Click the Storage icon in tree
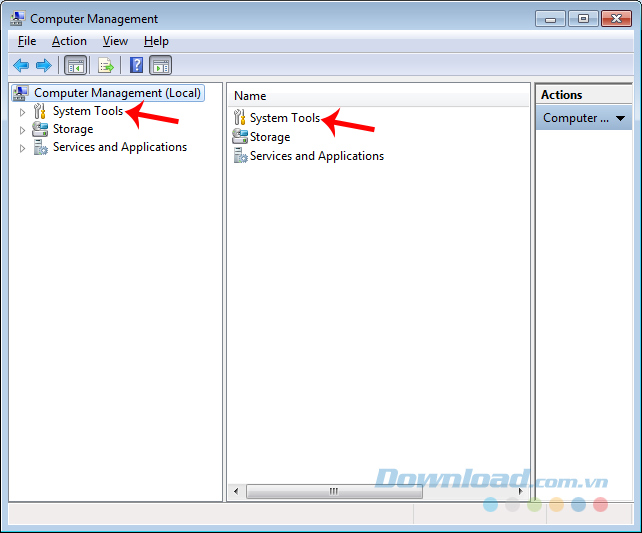 coord(40,129)
